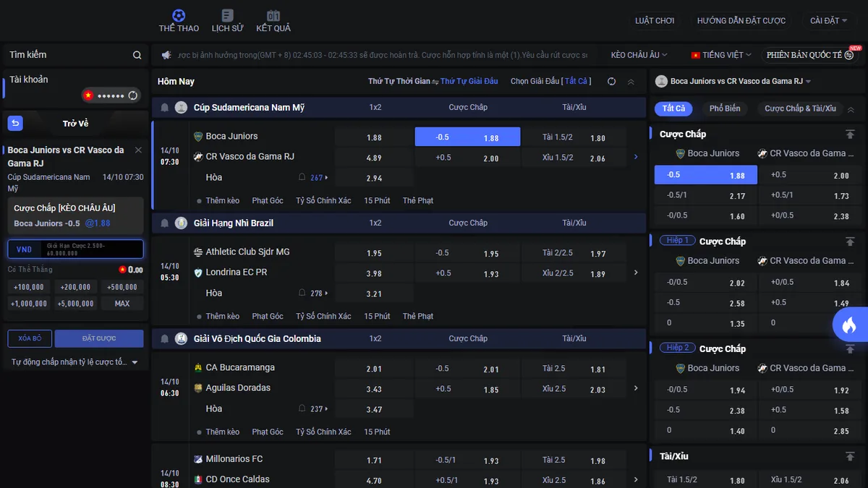Click the floating flame hot icon
Viewport: 868px width, 488px height.
(849, 325)
